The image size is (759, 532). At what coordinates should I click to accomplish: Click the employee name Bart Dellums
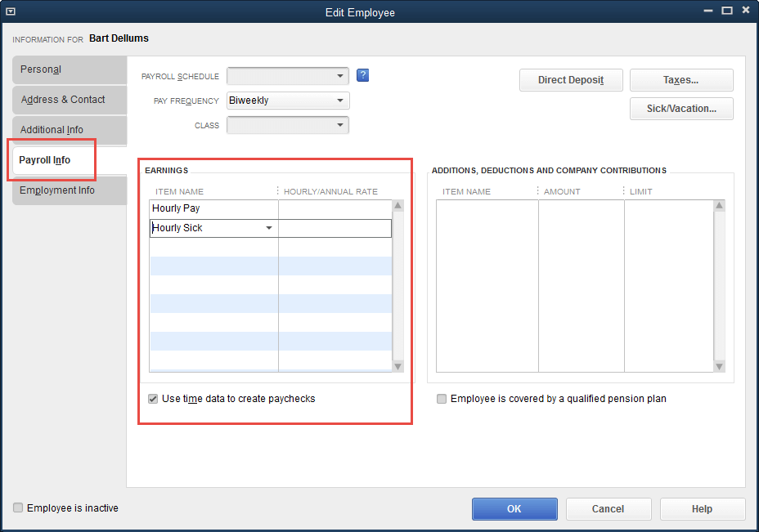(x=119, y=38)
